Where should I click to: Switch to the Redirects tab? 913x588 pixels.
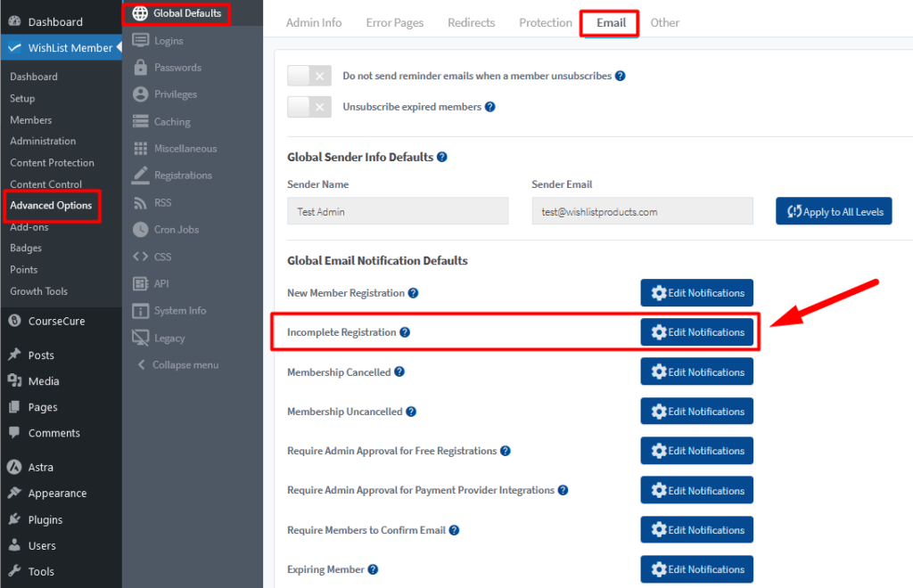pos(471,22)
